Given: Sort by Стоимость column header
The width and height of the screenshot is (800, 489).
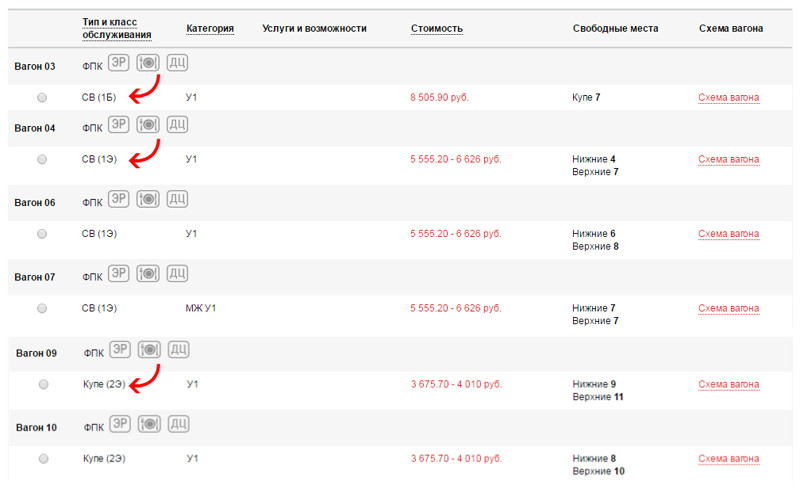Looking at the screenshot, I should [x=437, y=29].
